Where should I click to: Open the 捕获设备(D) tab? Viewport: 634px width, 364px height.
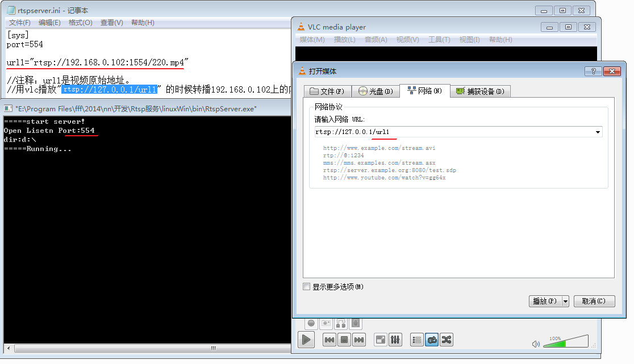click(480, 91)
